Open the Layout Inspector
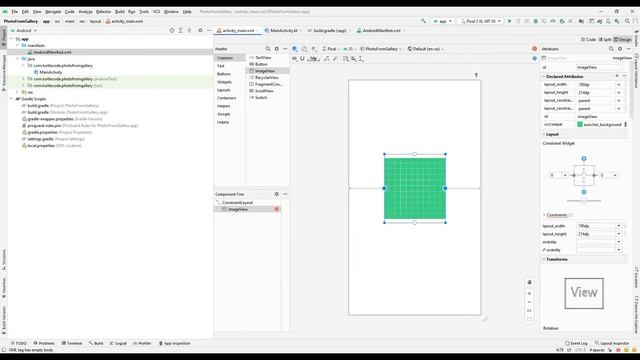 click(x=612, y=343)
